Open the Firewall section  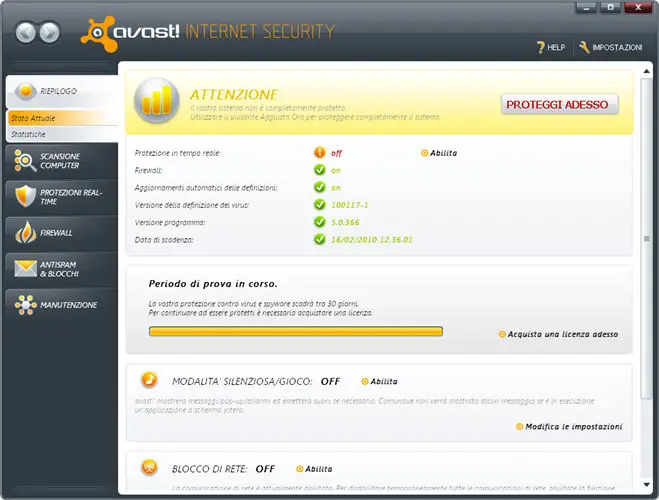[62, 233]
